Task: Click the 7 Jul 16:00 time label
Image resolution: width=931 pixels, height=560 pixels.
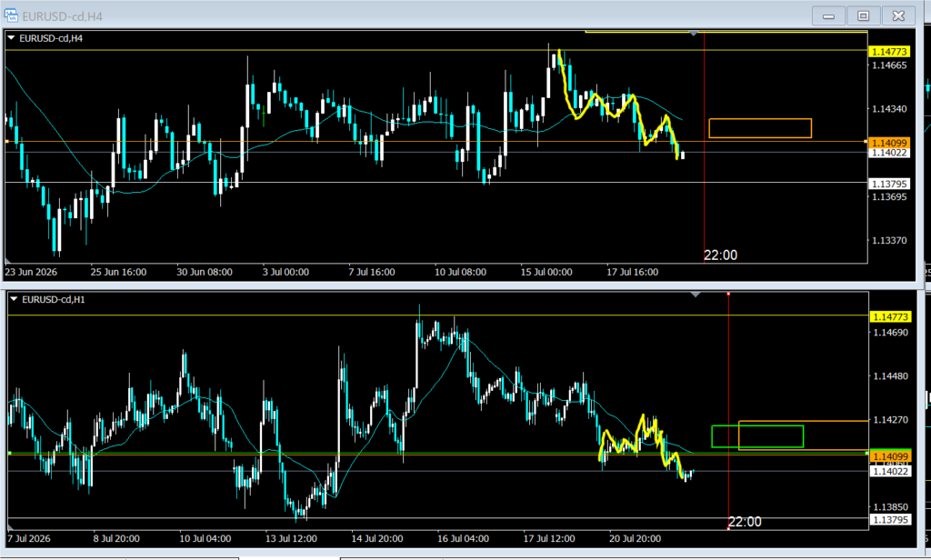Action: coord(372,272)
